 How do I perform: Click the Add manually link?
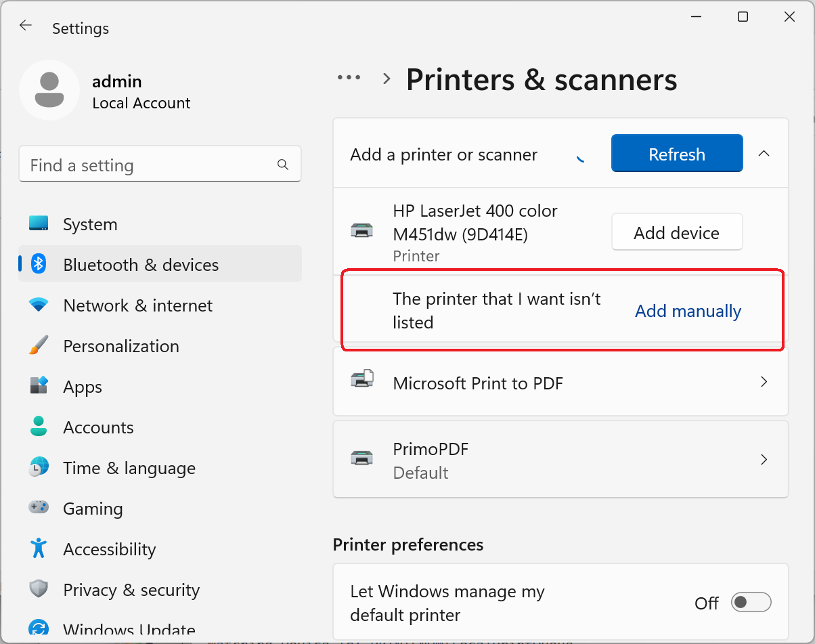pos(688,311)
